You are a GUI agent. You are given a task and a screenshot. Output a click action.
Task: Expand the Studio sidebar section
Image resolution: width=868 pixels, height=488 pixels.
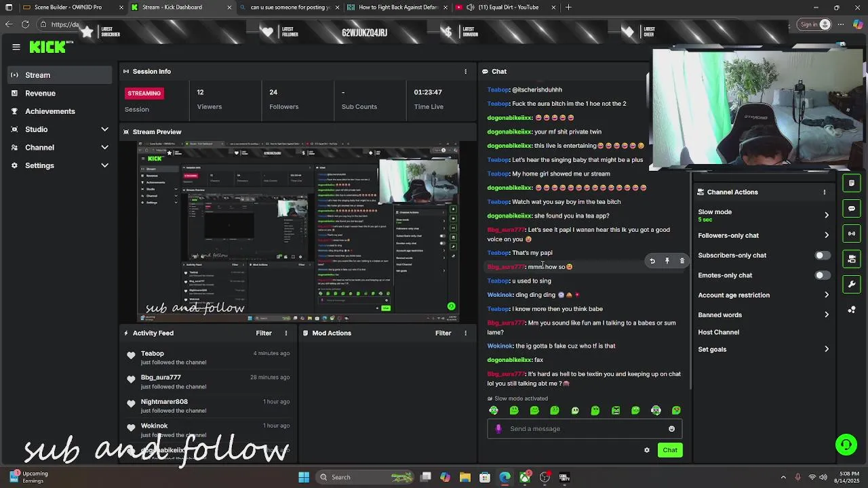(x=104, y=129)
